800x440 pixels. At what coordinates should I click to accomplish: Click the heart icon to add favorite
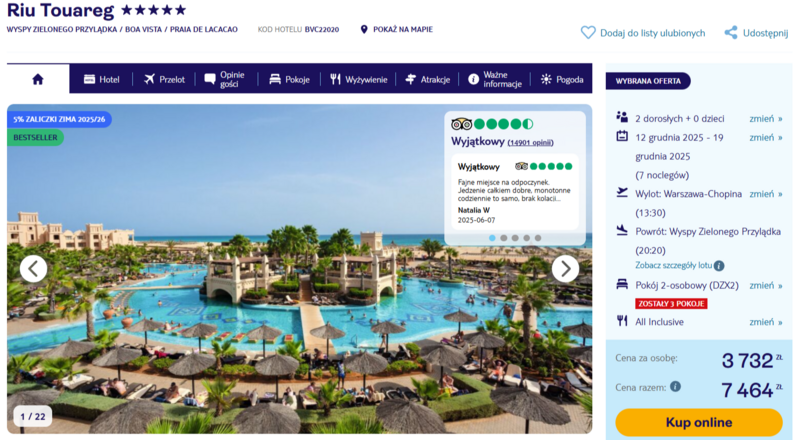point(588,33)
